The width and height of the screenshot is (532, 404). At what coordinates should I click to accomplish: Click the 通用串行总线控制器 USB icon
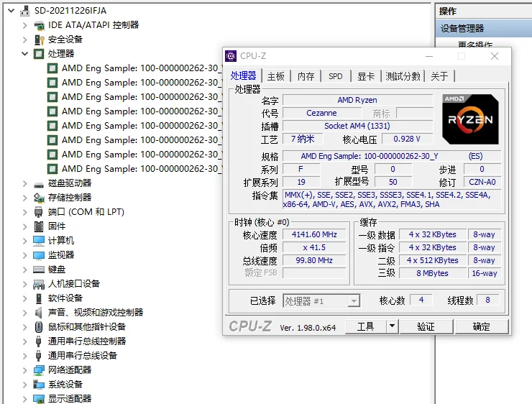(38, 341)
